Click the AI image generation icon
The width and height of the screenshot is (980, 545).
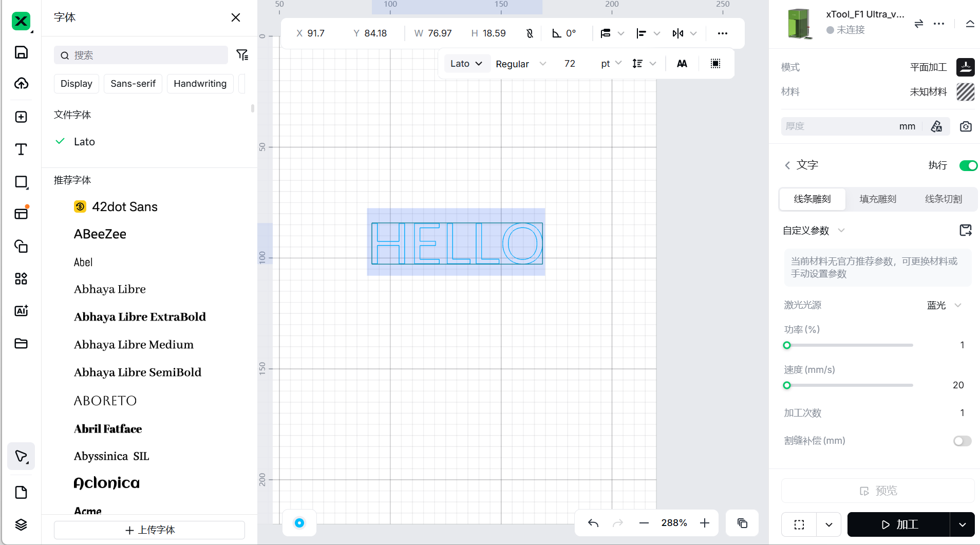pos(21,311)
